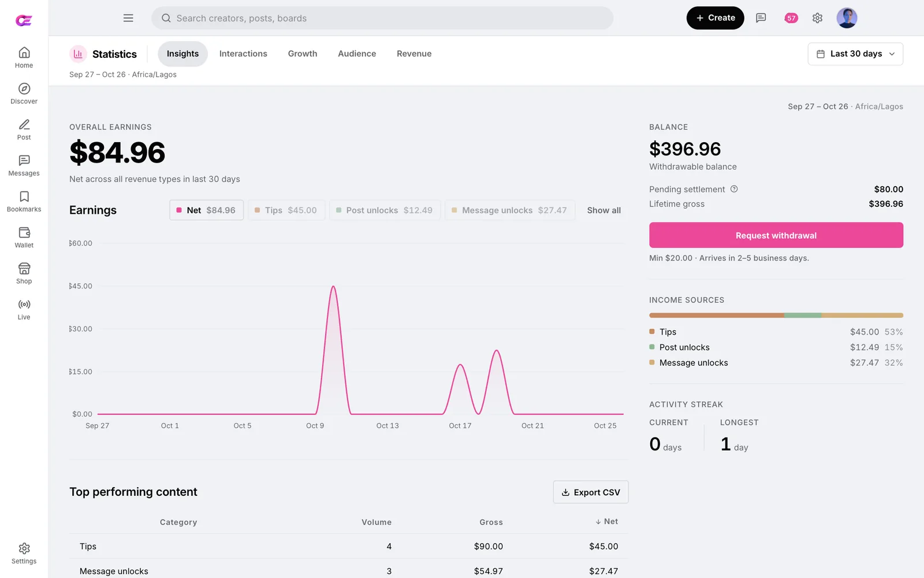Click the income sources breakdown bar

776,315
